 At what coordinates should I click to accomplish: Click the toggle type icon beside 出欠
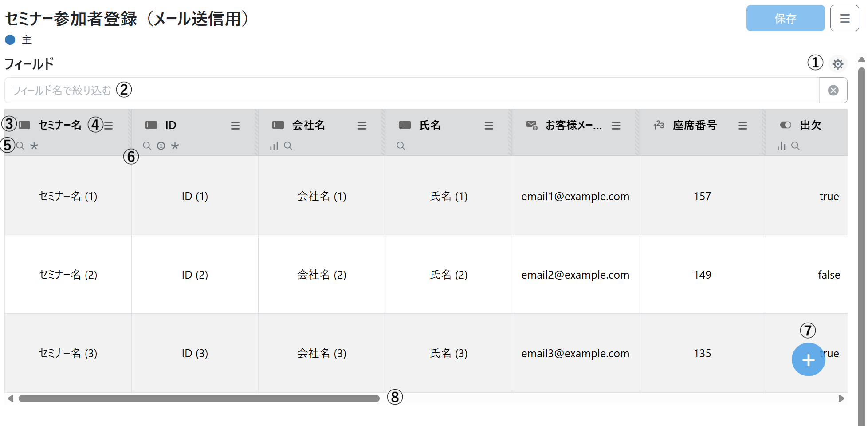(x=786, y=126)
